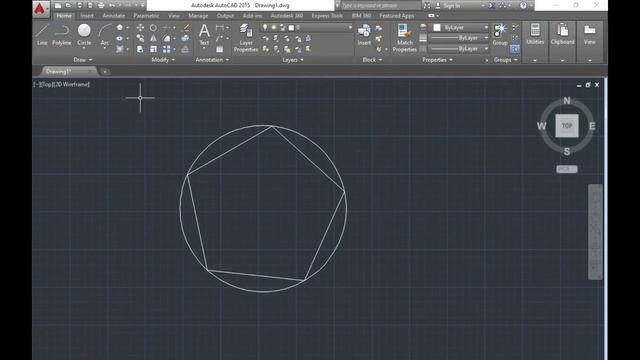
Task: Open the Circle tool options dropdown
Action: pos(84,48)
